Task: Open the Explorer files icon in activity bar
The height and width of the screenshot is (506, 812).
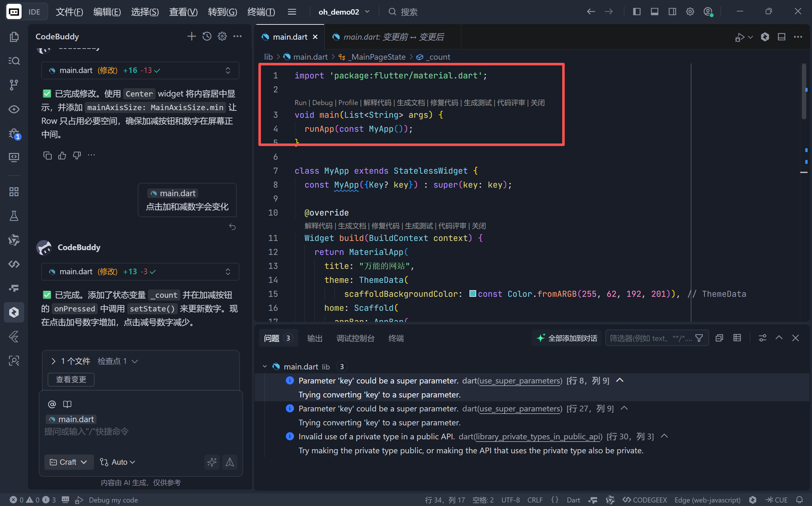Action: [x=14, y=37]
